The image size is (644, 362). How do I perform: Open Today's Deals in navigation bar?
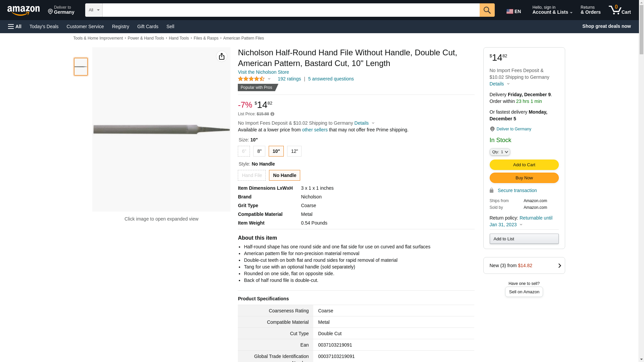coord(44,26)
